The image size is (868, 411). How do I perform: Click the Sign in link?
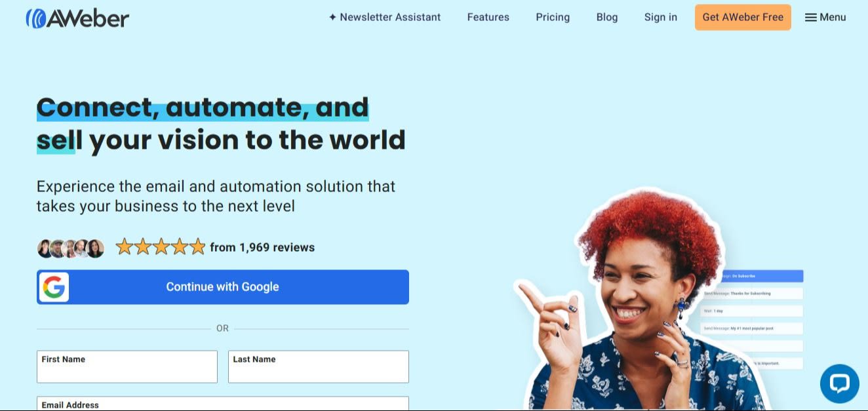coord(660,17)
